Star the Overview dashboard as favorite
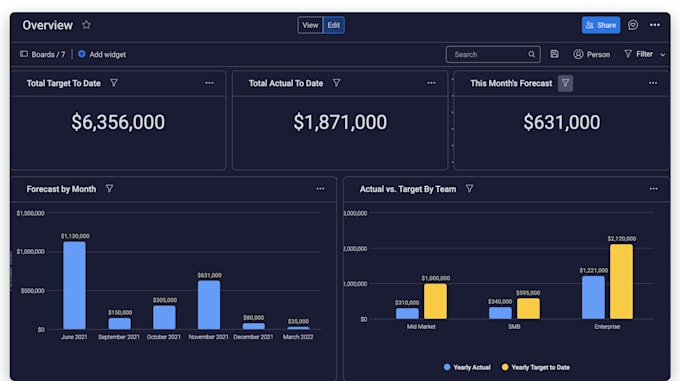This screenshot has height=381, width=680. pos(86,25)
